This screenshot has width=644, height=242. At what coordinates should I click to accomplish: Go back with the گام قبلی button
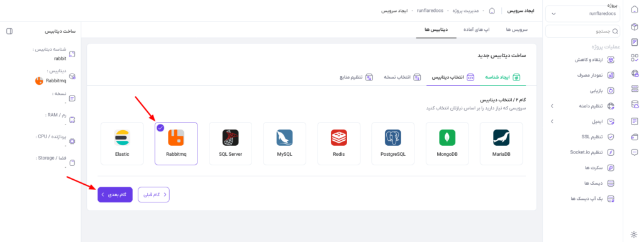tap(153, 195)
